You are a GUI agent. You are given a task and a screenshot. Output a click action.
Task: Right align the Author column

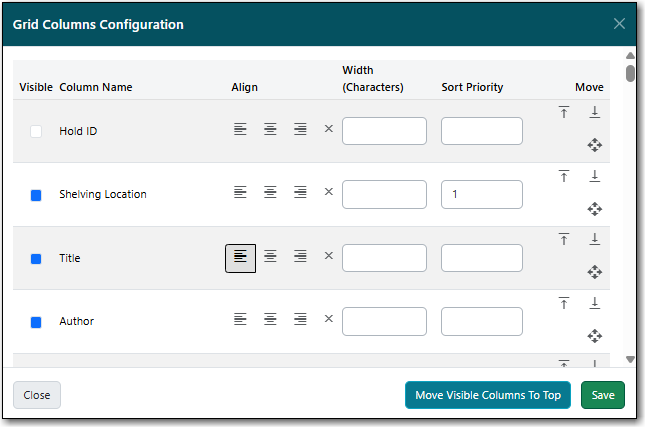pos(300,319)
